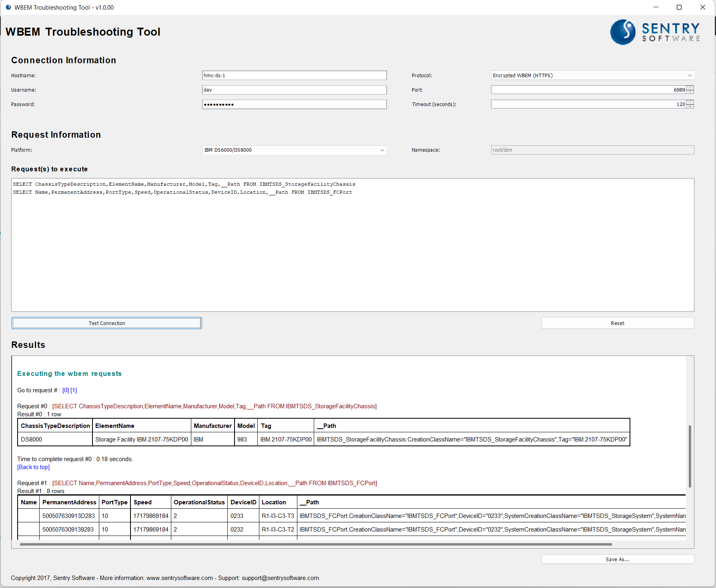The height and width of the screenshot is (588, 716).
Task: Click the Hostname input field
Action: pyautogui.click(x=294, y=75)
